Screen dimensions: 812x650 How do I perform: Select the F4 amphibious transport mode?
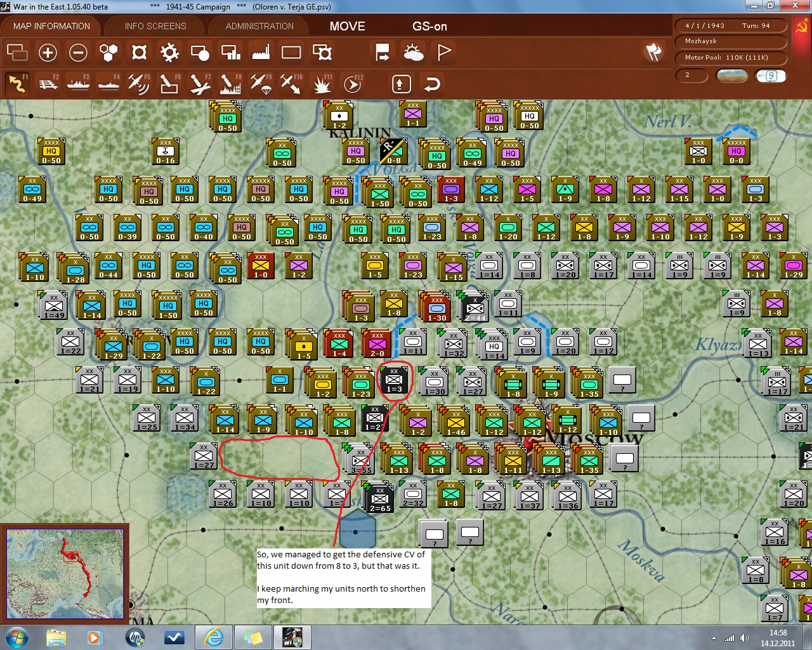coord(109,83)
